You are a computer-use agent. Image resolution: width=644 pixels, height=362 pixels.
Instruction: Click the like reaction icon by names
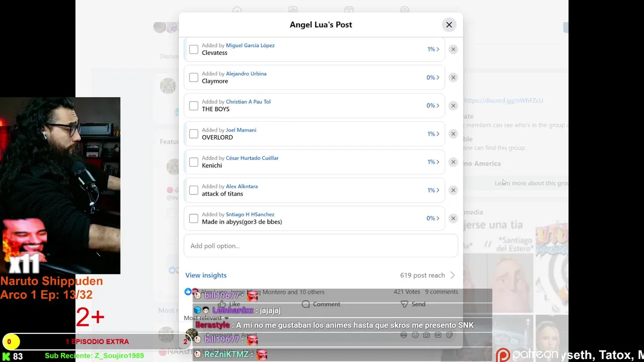[x=188, y=292]
